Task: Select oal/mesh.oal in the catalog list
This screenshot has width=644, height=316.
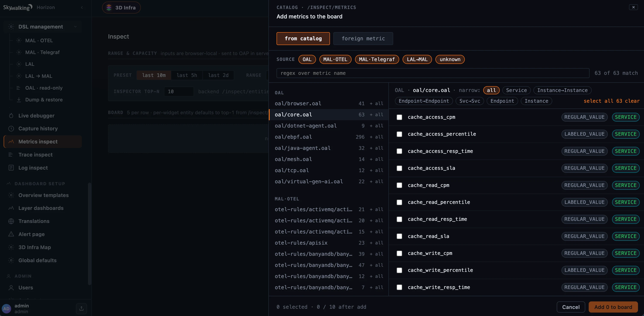Action: pyautogui.click(x=328, y=159)
